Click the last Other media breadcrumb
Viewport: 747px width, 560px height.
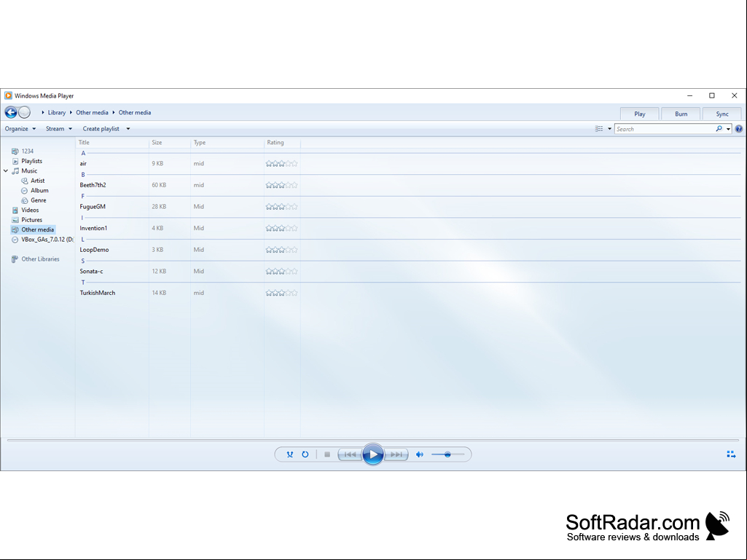(135, 112)
